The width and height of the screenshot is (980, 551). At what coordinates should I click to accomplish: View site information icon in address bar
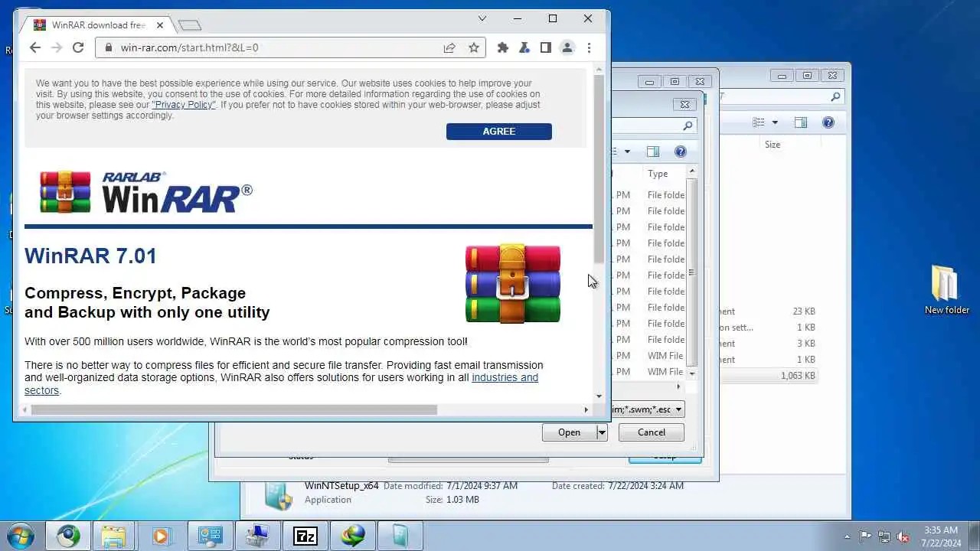tap(107, 47)
